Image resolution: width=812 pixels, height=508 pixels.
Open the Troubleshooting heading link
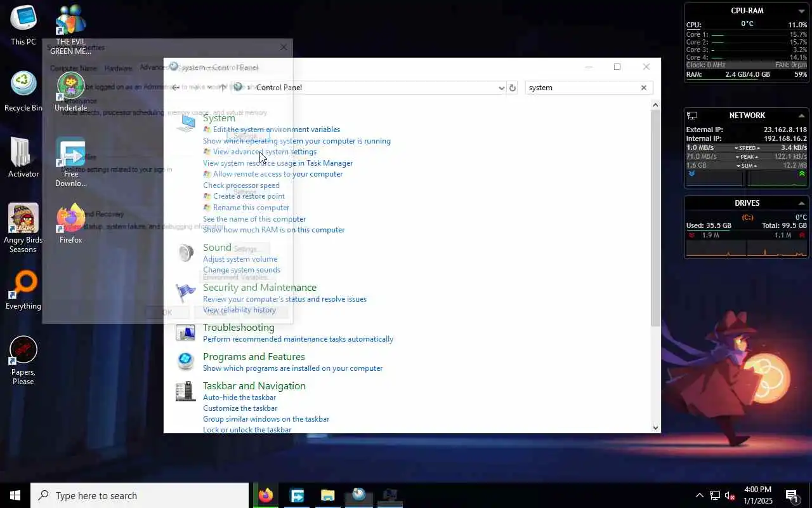239,328
